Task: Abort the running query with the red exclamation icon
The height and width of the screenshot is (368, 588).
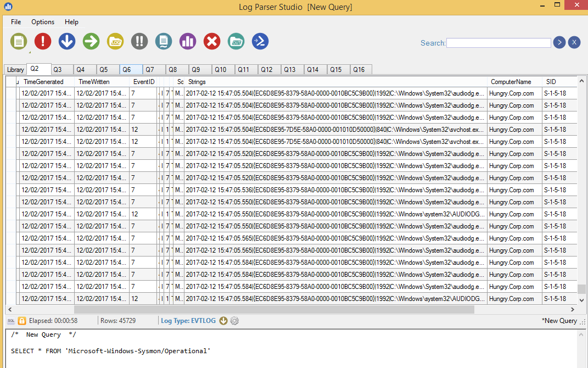Action: tap(42, 41)
